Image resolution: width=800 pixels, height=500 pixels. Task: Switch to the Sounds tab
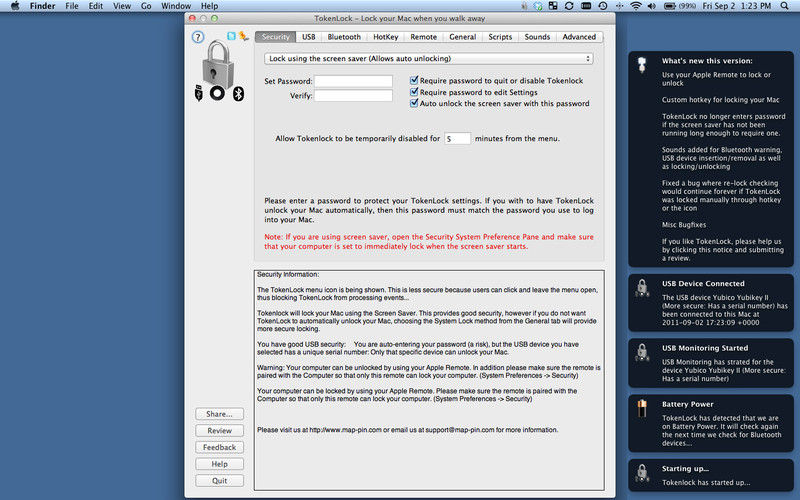pyautogui.click(x=537, y=37)
